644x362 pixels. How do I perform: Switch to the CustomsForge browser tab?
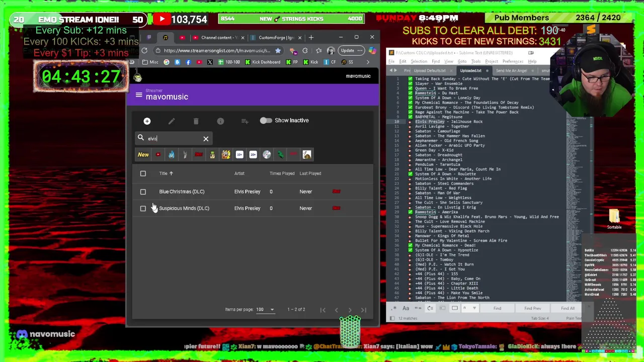click(x=276, y=37)
